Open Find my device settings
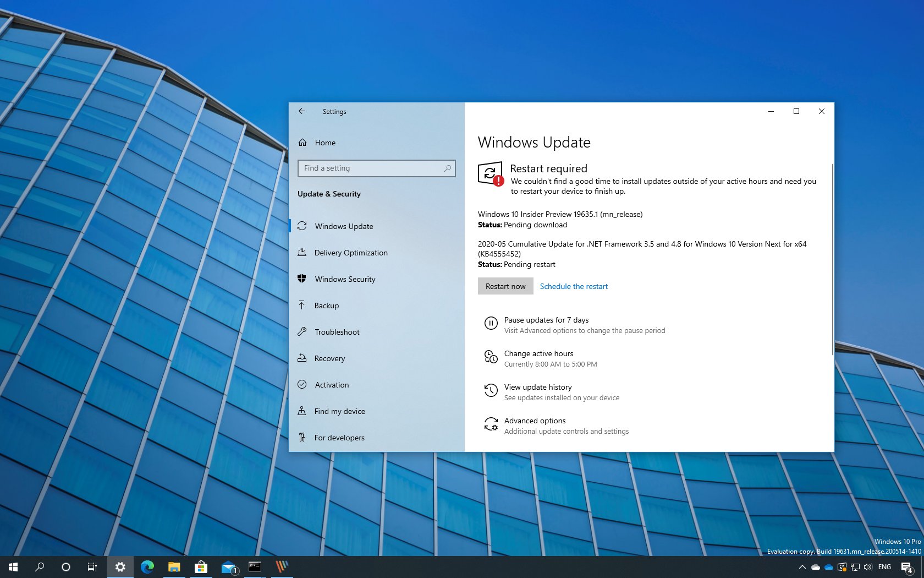This screenshot has width=924, height=578. (339, 411)
